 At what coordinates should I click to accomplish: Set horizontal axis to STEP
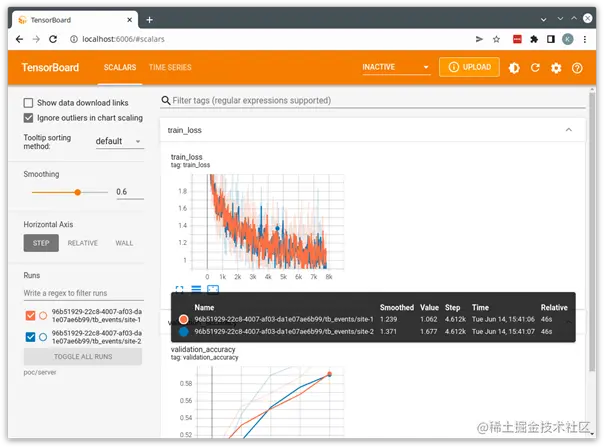[41, 243]
